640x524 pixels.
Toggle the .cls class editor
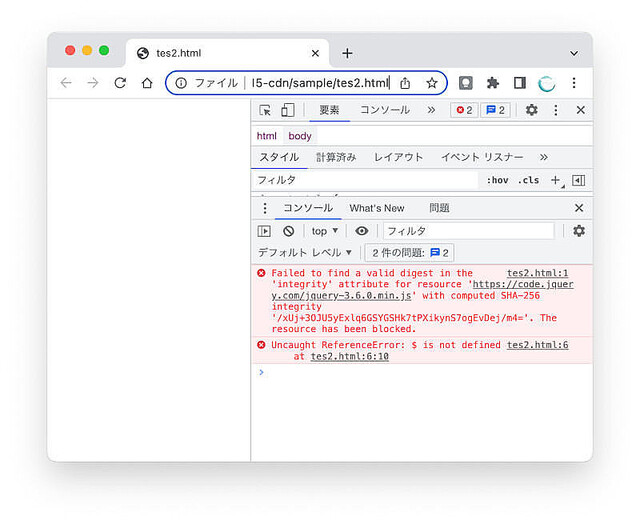[x=528, y=180]
